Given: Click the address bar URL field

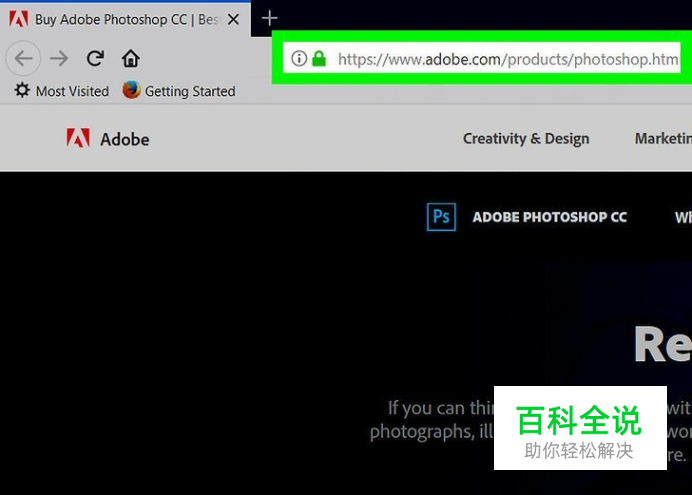Looking at the screenshot, I should [x=481, y=58].
